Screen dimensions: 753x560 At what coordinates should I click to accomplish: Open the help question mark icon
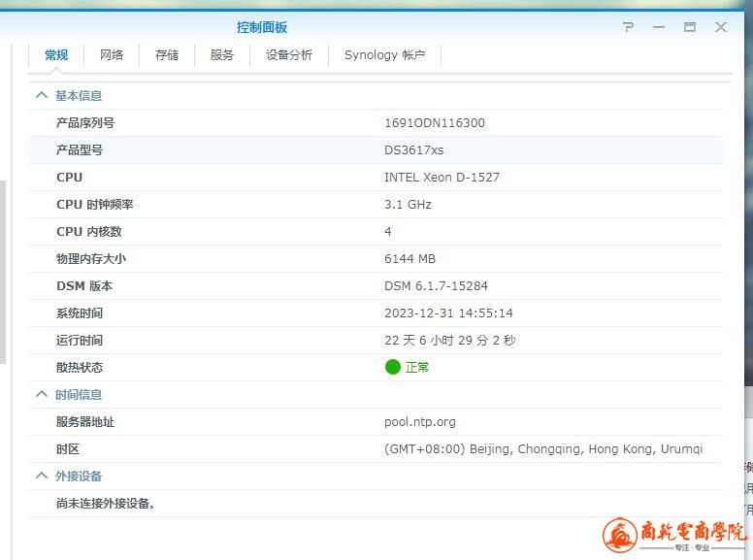tap(628, 27)
